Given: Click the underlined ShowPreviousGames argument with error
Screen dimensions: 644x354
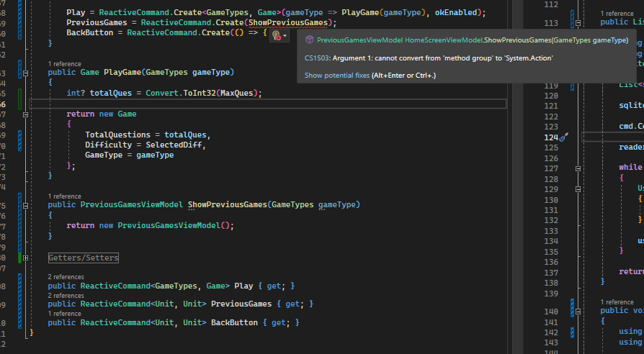Looking at the screenshot, I should point(288,23).
